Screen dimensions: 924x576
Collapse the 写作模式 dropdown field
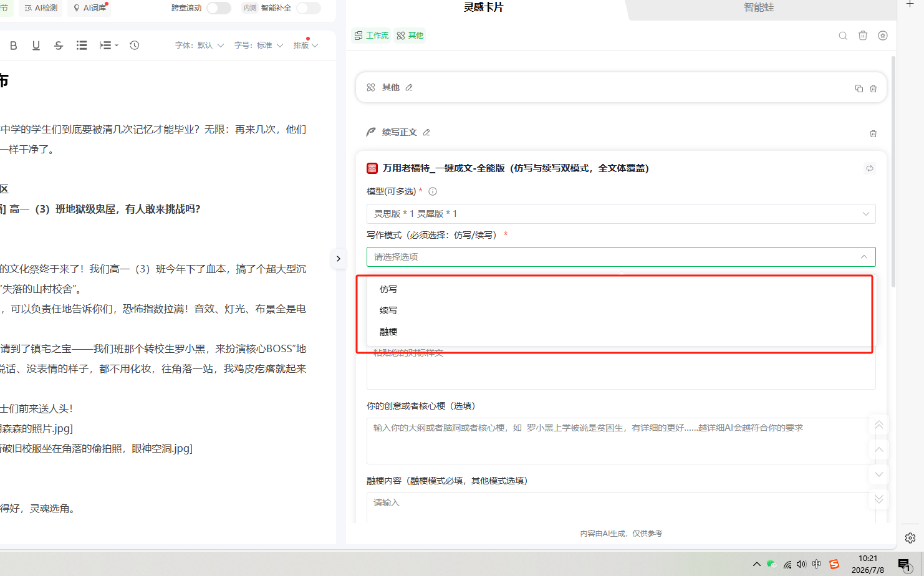coord(621,257)
